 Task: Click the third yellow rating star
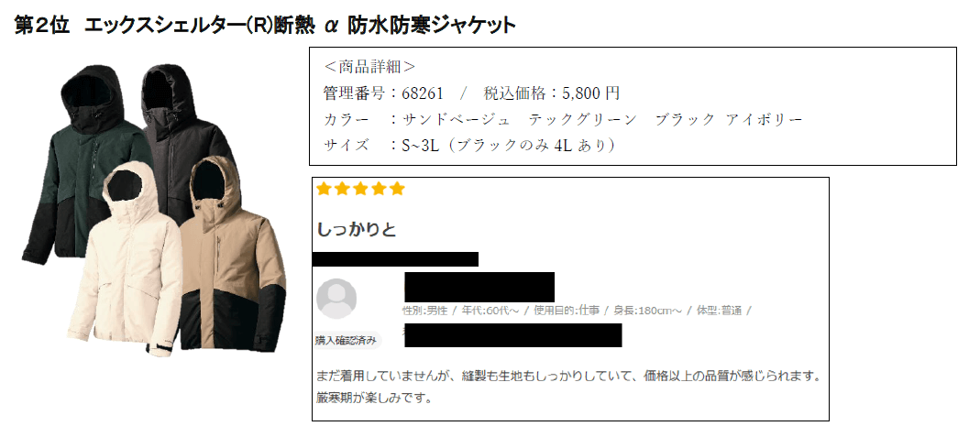click(360, 189)
